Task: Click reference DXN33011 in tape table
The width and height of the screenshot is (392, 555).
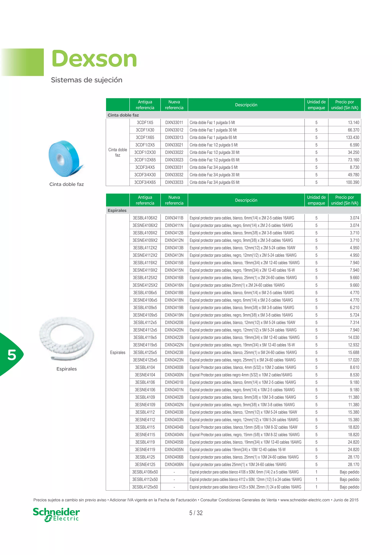Action: point(174,123)
